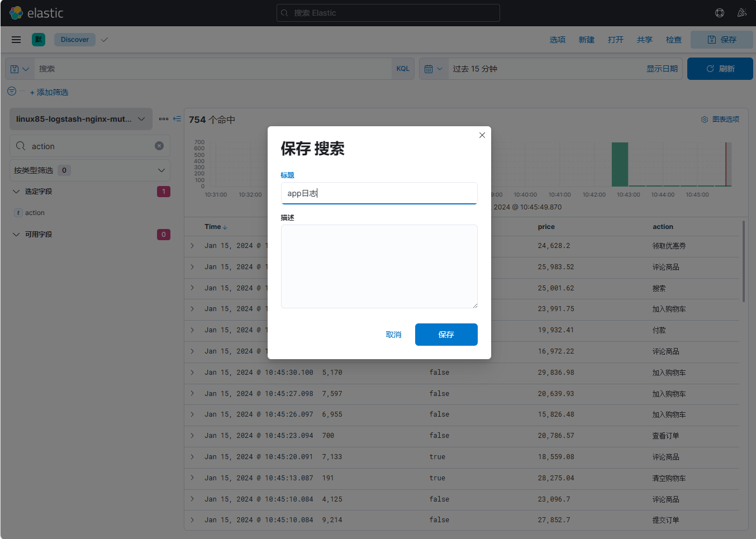The width and height of the screenshot is (756, 539).
Task: Click the 标题 input containing app日志
Action: click(x=379, y=193)
